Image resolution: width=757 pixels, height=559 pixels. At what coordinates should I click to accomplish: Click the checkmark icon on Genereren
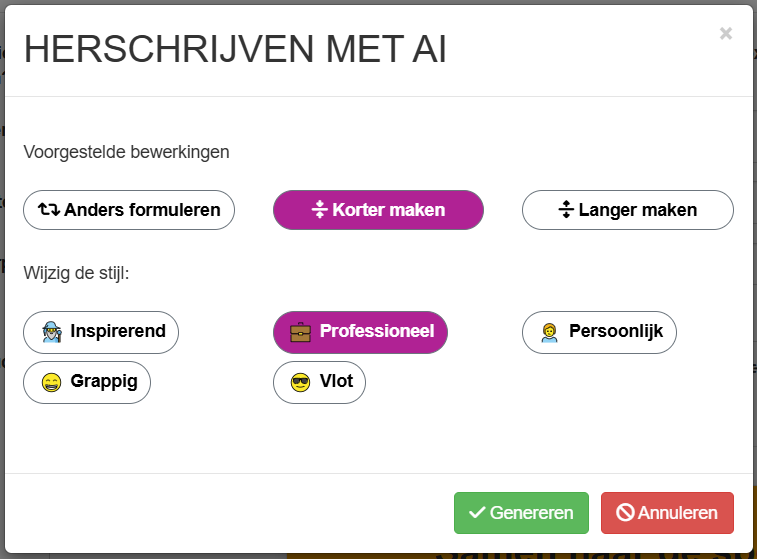click(477, 512)
